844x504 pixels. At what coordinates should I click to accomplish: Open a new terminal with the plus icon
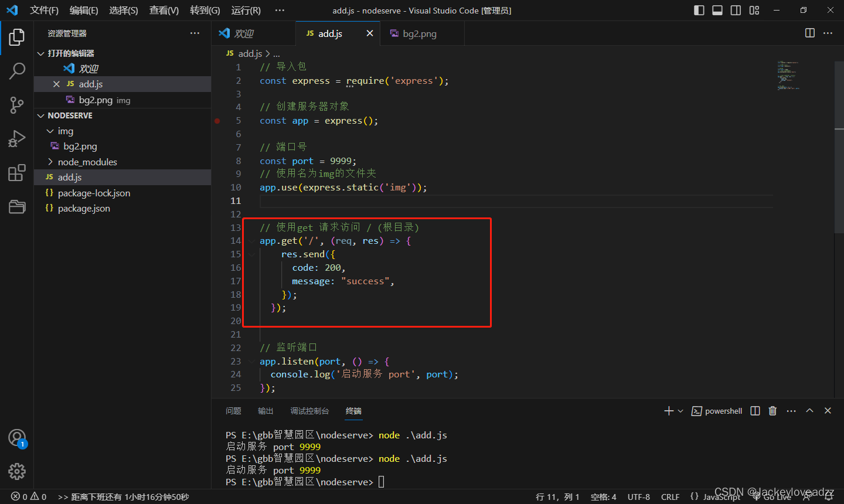668,410
